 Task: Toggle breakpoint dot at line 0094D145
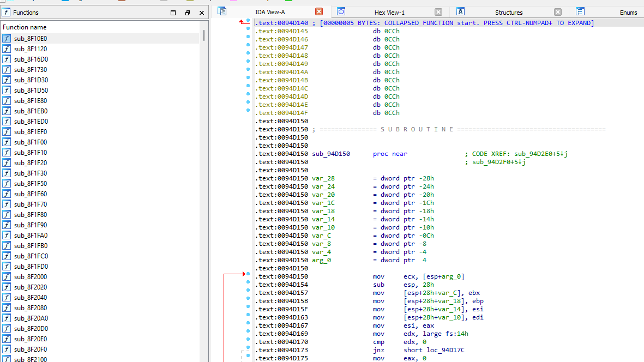248,28
